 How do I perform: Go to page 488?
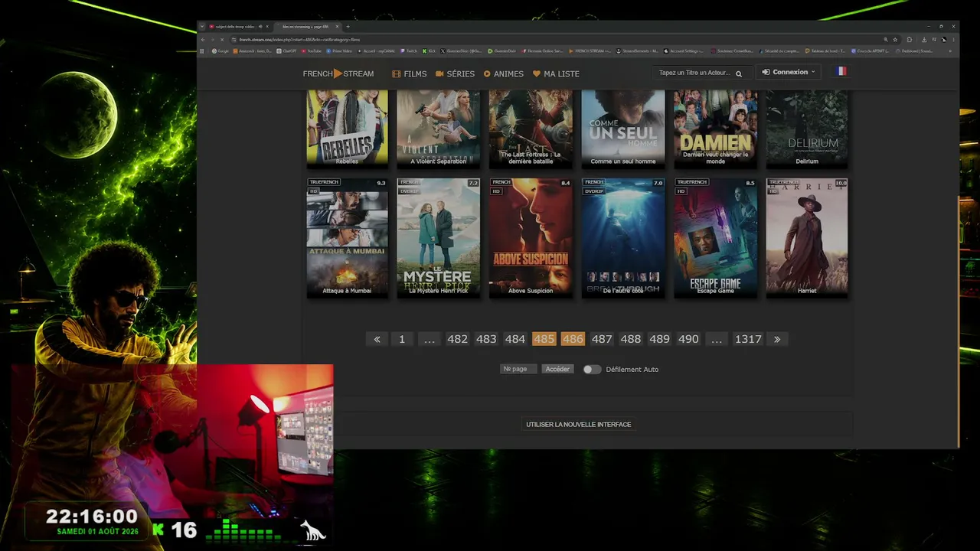coord(631,339)
